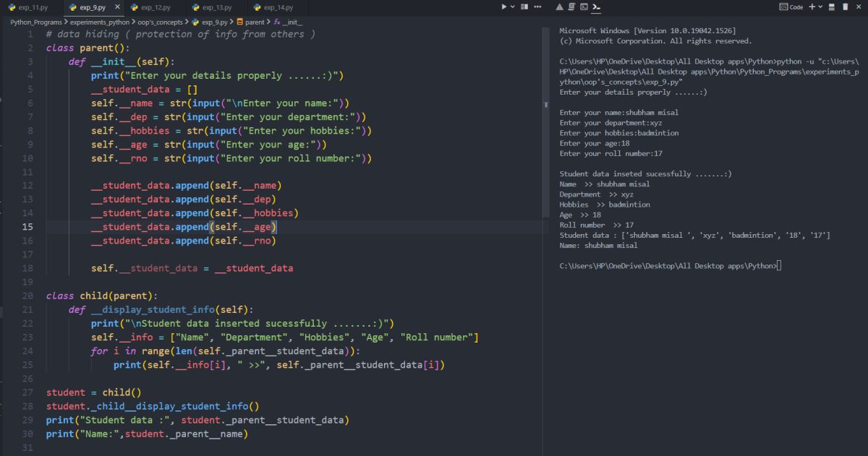The image size is (868, 456).
Task: Open the Output panel icon
Action: coord(571,7)
